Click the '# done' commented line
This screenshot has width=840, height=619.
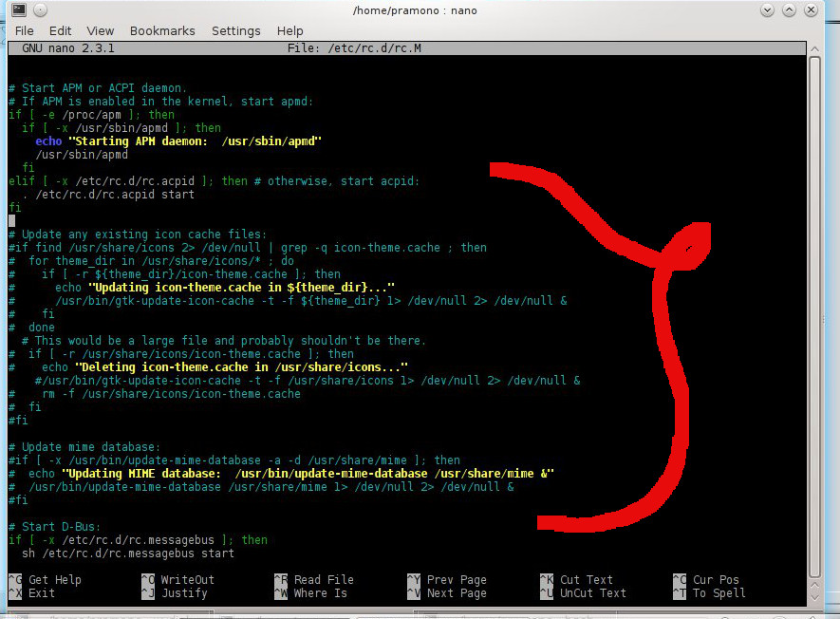click(x=31, y=328)
